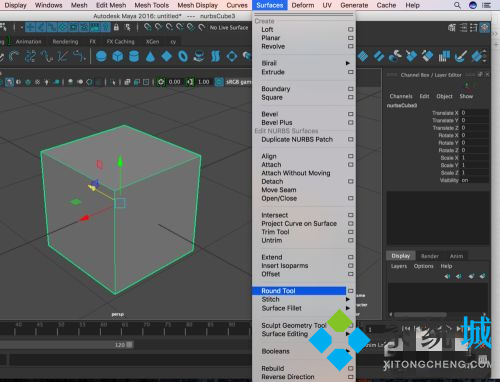The image size is (500, 382).
Task: Click the time range slider handle at 120
Action: click(129, 345)
